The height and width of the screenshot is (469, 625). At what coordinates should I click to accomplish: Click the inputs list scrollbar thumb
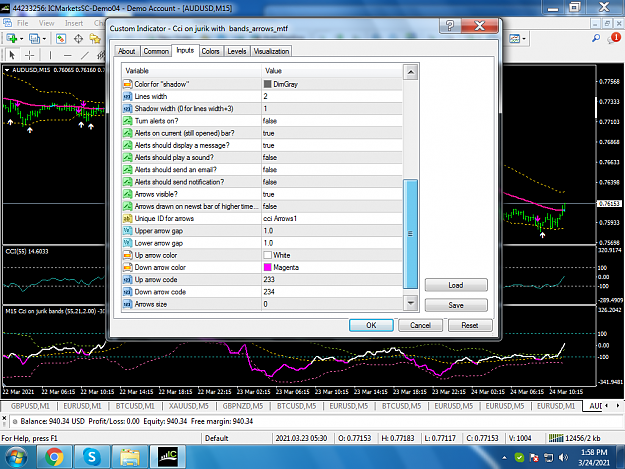click(x=410, y=234)
